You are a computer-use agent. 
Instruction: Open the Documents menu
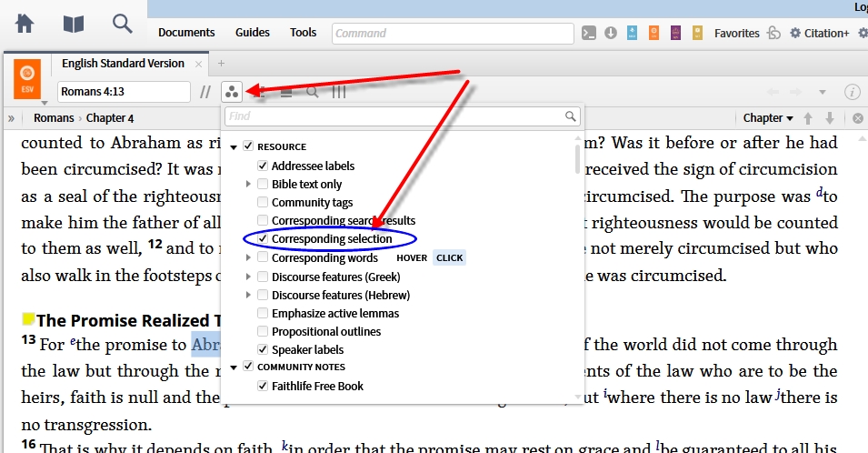pos(186,33)
